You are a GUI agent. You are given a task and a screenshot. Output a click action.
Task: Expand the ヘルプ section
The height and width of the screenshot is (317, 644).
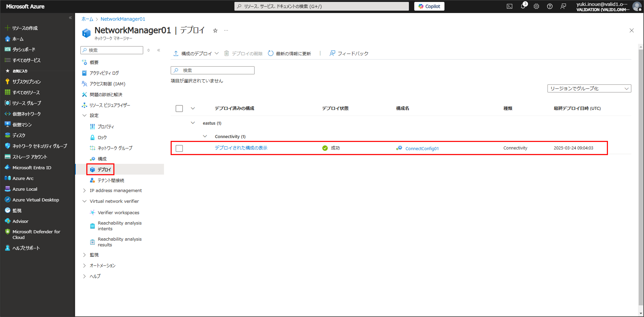click(x=84, y=276)
